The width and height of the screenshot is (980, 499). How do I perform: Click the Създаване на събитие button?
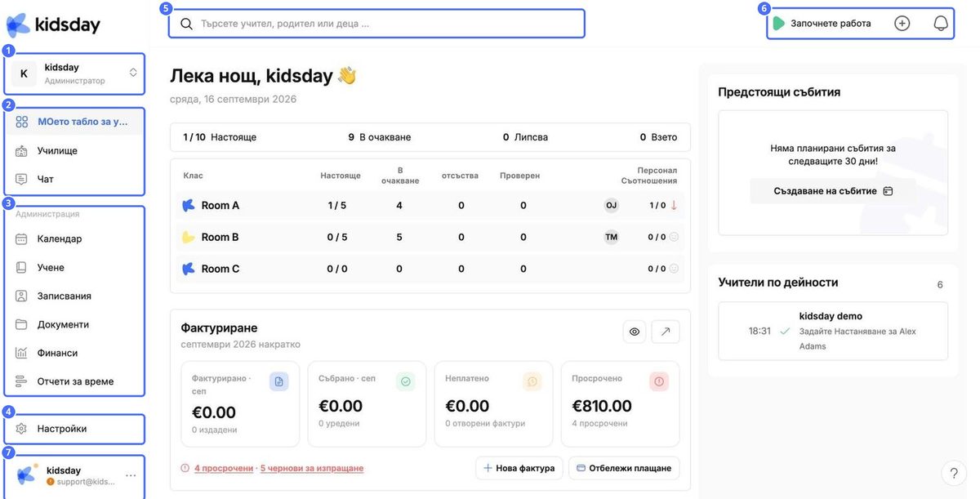point(833,191)
